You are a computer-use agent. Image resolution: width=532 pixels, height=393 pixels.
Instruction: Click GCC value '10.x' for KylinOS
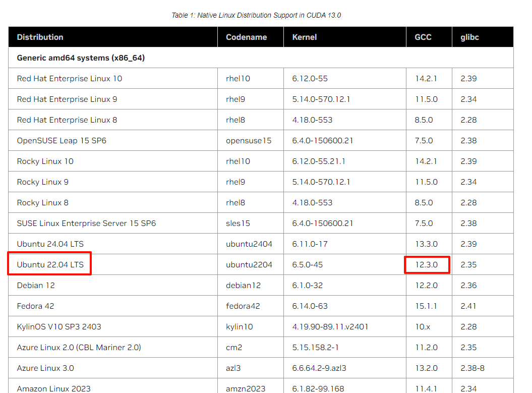(x=423, y=327)
